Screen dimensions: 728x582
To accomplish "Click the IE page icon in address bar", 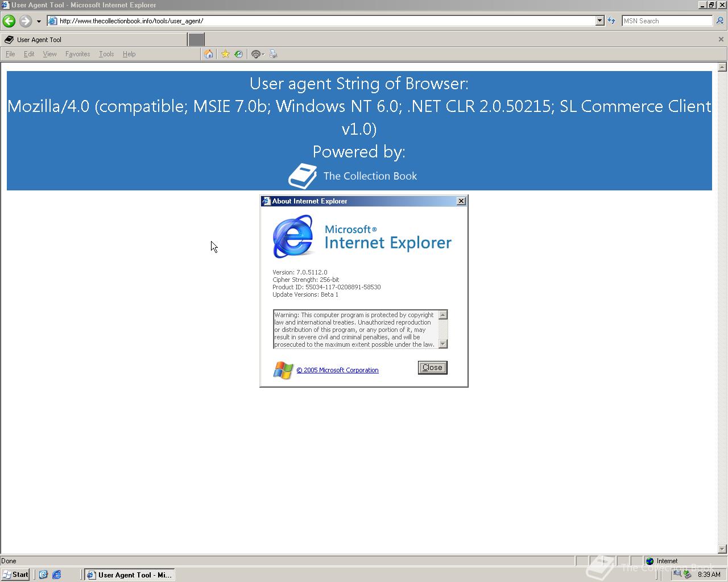I will [x=52, y=21].
